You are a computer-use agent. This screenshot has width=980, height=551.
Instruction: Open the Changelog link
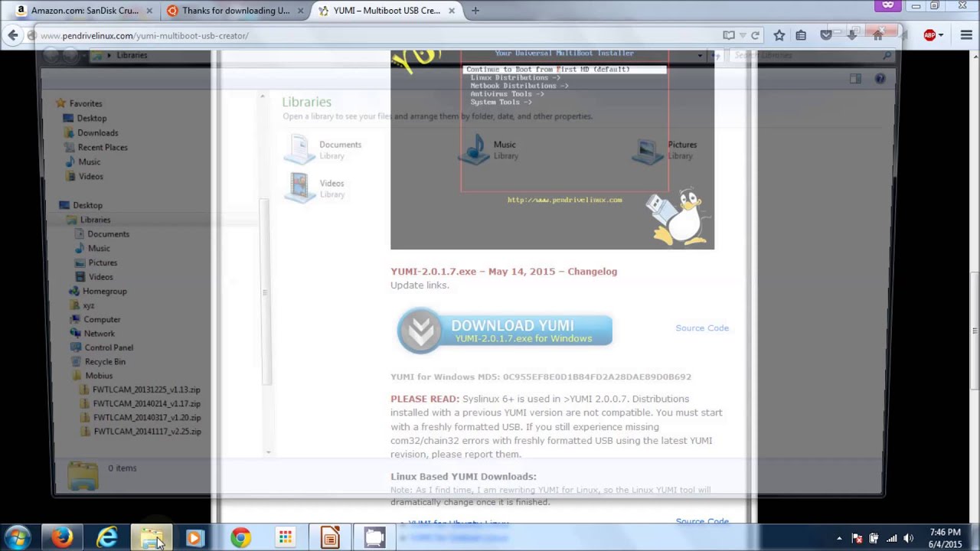[x=592, y=271]
